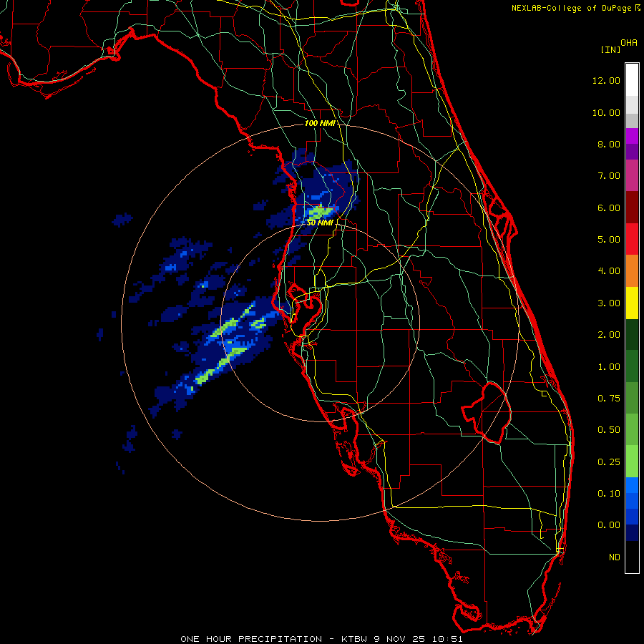644x644 pixels.
Task: Select the black ND swatch in the legend
Action: [632, 557]
